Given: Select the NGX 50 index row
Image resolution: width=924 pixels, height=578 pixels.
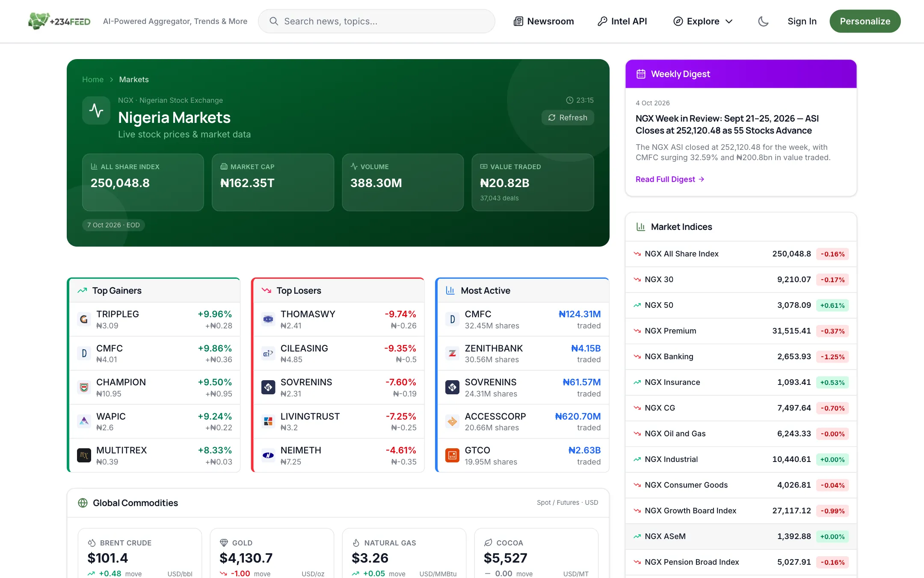Looking at the screenshot, I should click(741, 305).
